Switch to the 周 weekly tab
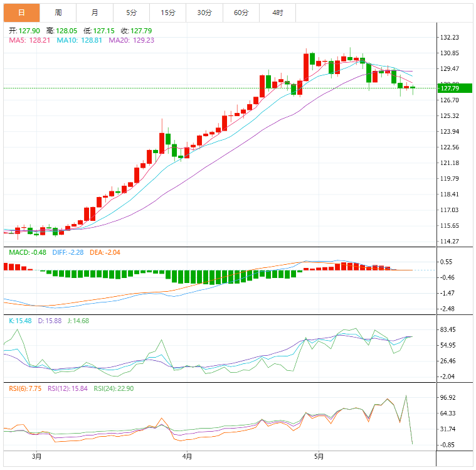This screenshot has height=470, width=476. 58,13
